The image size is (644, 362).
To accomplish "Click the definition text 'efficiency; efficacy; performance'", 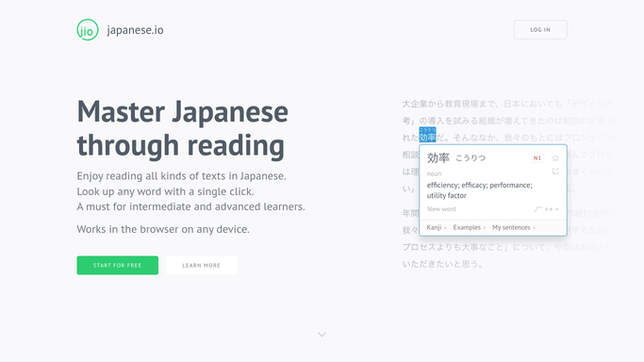I will click(x=479, y=185).
